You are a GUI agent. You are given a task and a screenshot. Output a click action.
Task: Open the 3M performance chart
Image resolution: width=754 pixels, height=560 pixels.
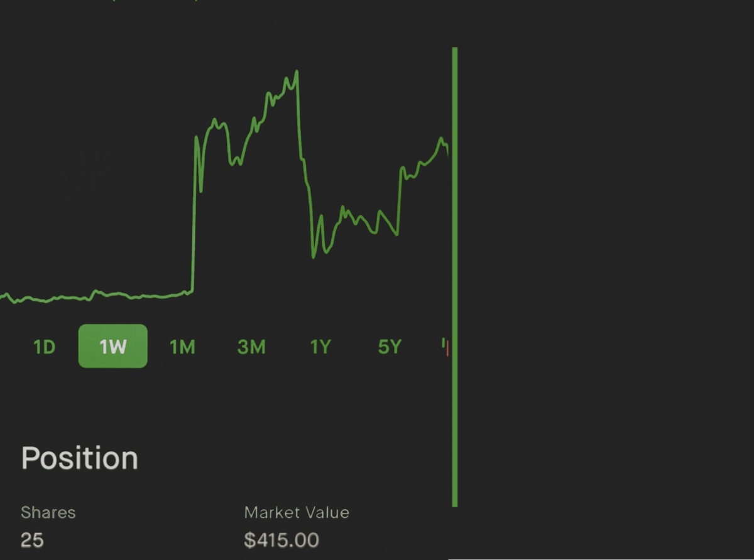(x=251, y=347)
